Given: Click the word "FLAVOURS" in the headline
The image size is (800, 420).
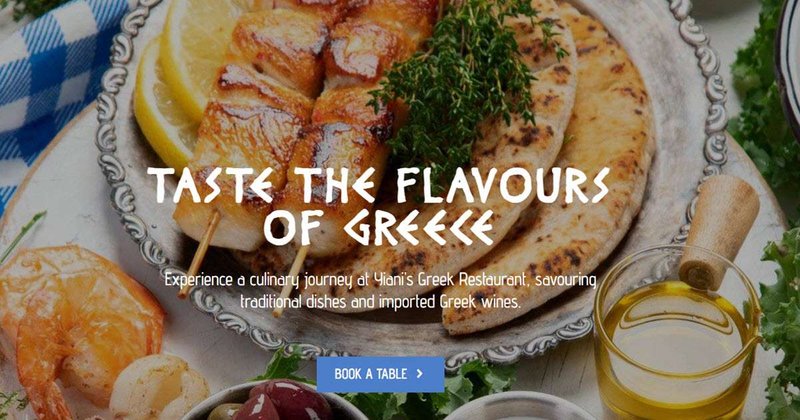Looking at the screenshot, I should [503, 185].
